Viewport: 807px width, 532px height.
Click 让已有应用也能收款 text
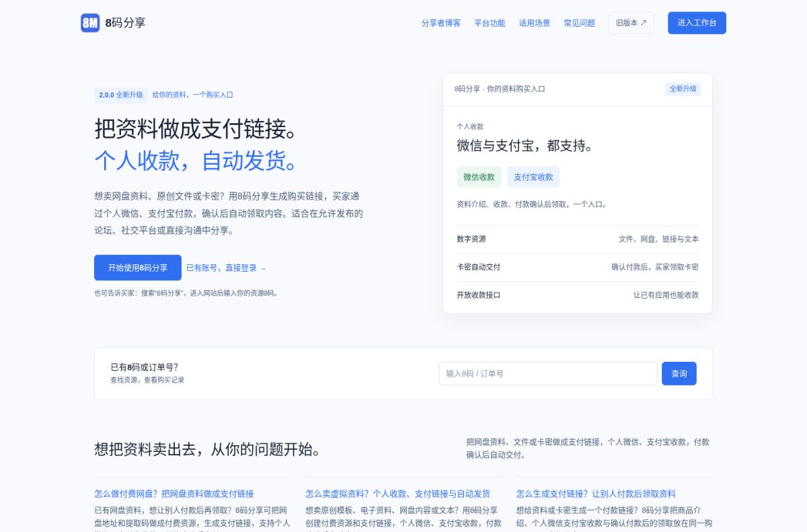pos(666,295)
